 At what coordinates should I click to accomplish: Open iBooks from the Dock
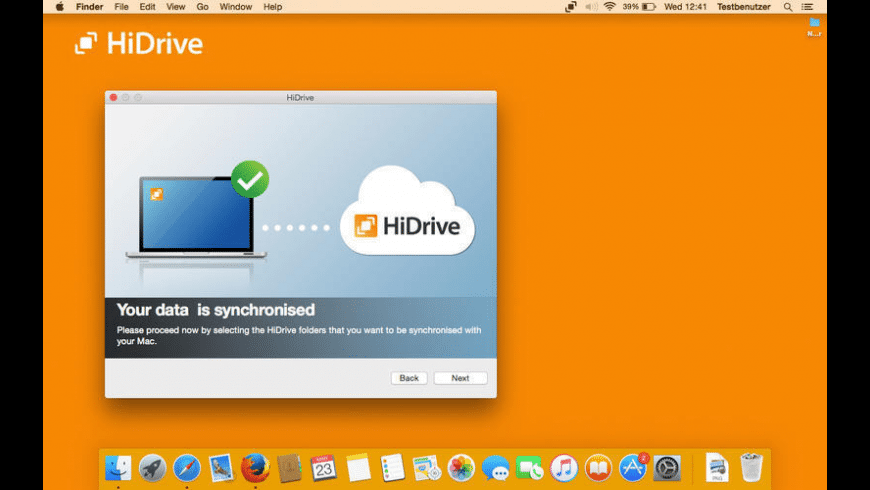[598, 467]
